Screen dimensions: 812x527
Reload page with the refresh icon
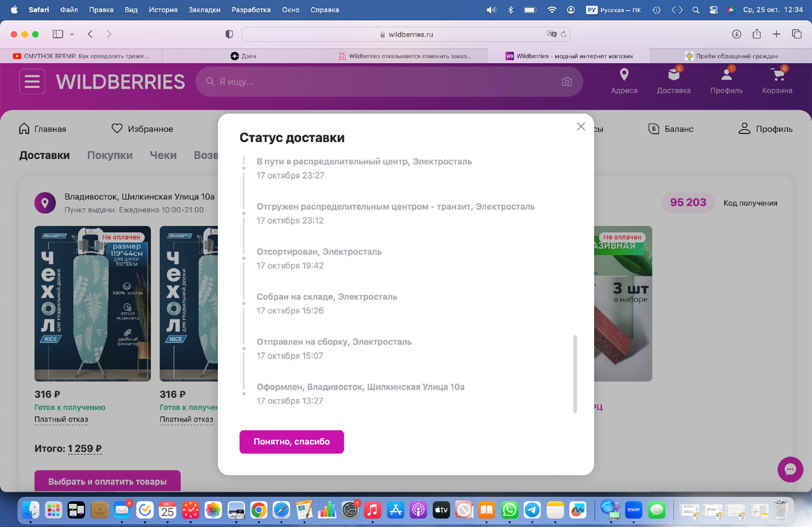[x=563, y=34]
